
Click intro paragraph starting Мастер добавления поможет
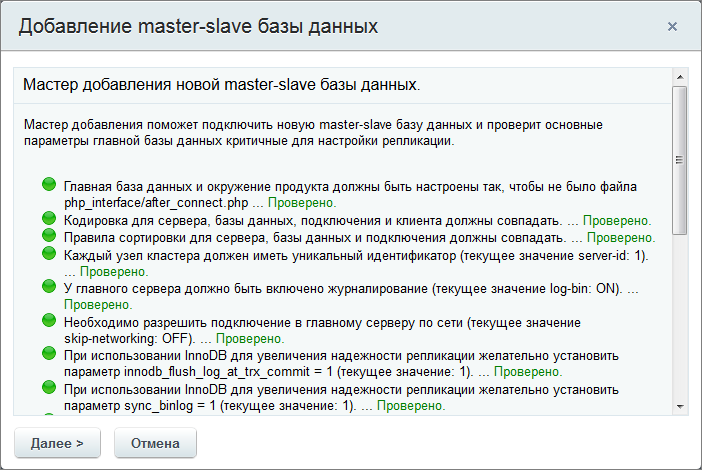tap(313, 133)
